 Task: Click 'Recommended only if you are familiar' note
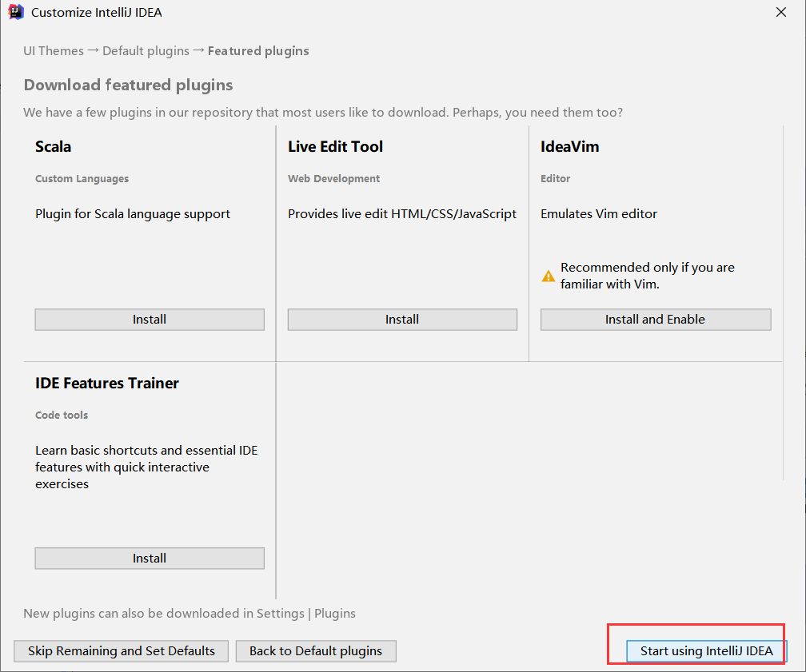(x=647, y=276)
